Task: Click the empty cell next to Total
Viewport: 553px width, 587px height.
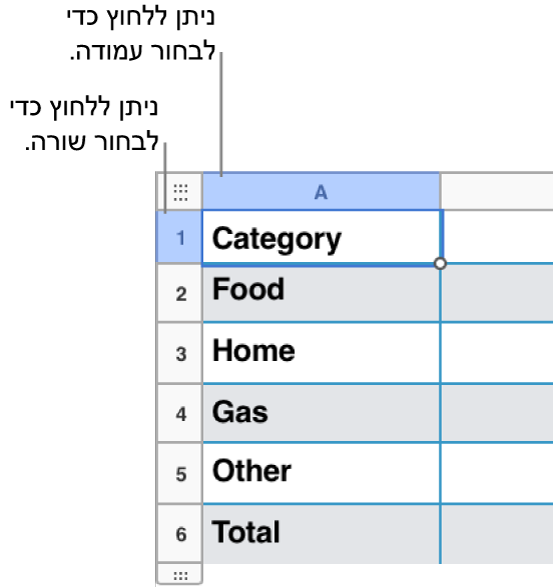Action: 497,534
